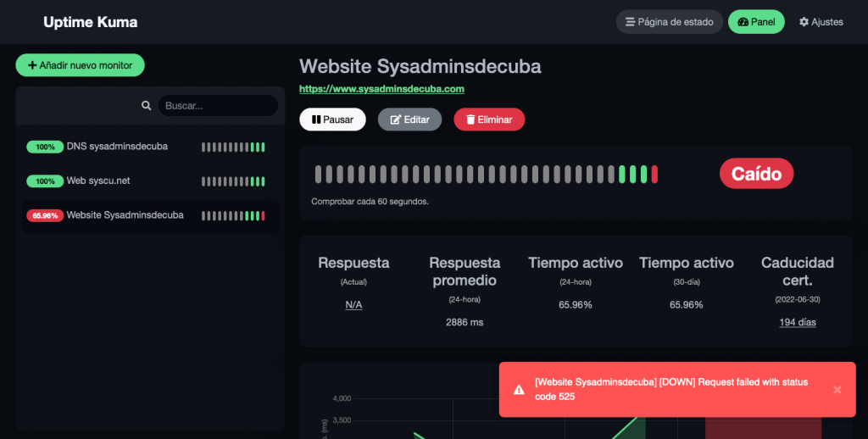Click Añadir nuevo monitor button
This screenshot has height=439, width=868.
81,65
